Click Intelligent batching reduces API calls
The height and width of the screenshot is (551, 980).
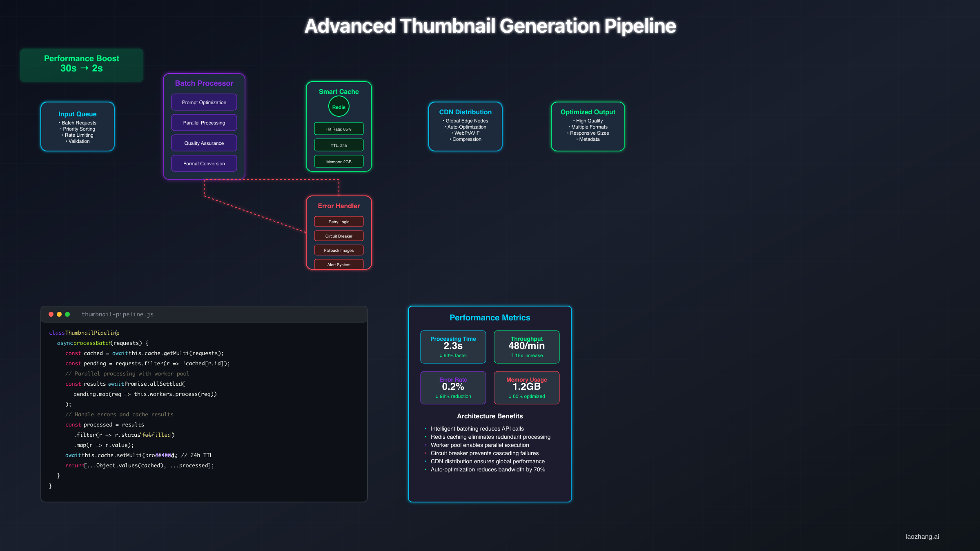(x=477, y=429)
